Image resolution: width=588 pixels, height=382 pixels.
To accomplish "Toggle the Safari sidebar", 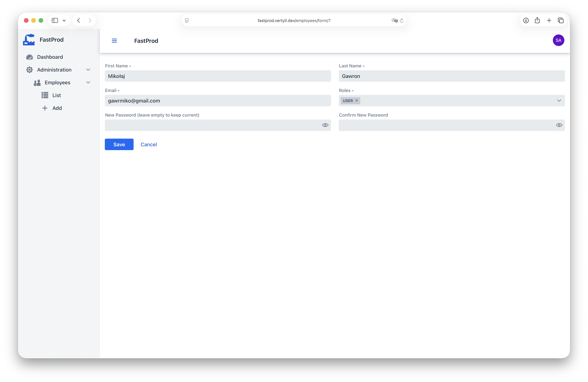I will coord(55,20).
